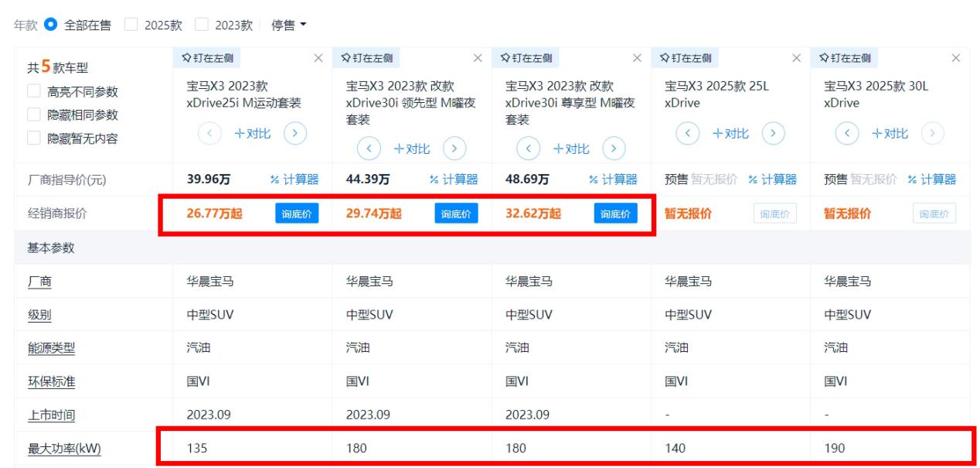Select the 宝马X3 2025款 30L xDrive title
980x468 pixels.
[876, 94]
